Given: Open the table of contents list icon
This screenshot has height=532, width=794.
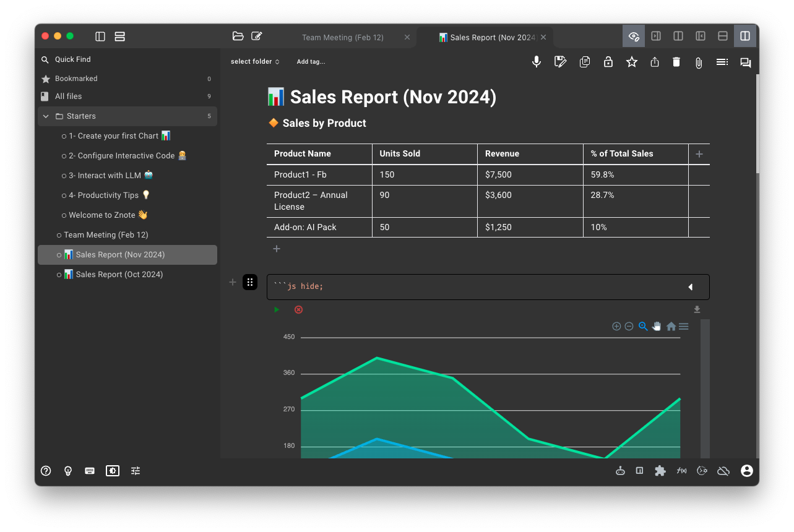Looking at the screenshot, I should (x=722, y=62).
